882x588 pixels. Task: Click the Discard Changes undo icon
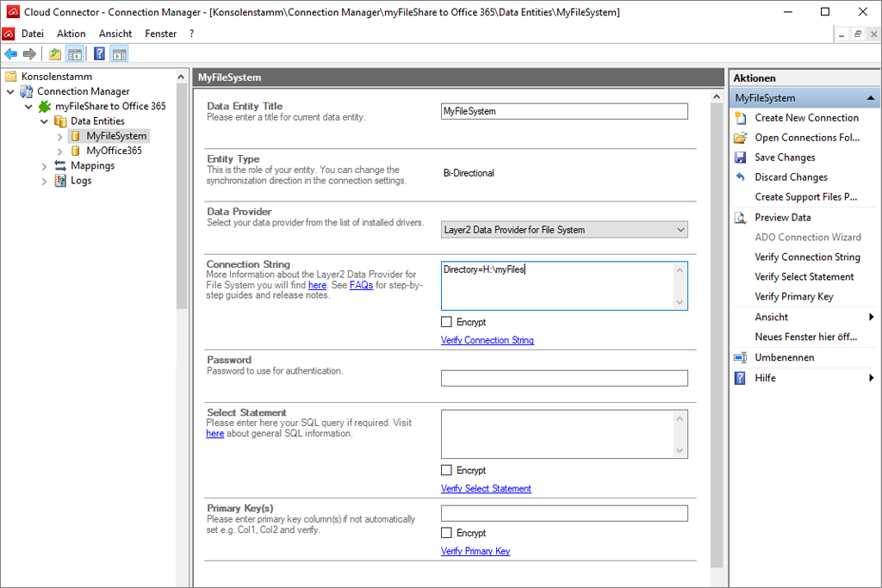[740, 177]
